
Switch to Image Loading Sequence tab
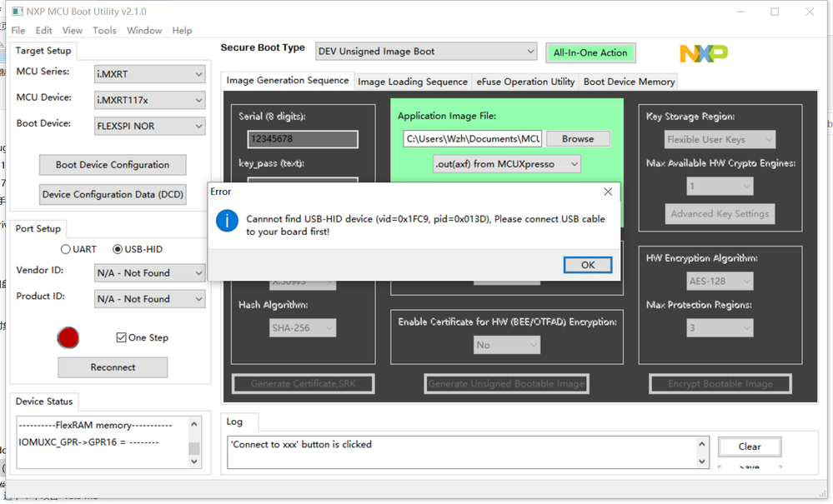tap(413, 82)
